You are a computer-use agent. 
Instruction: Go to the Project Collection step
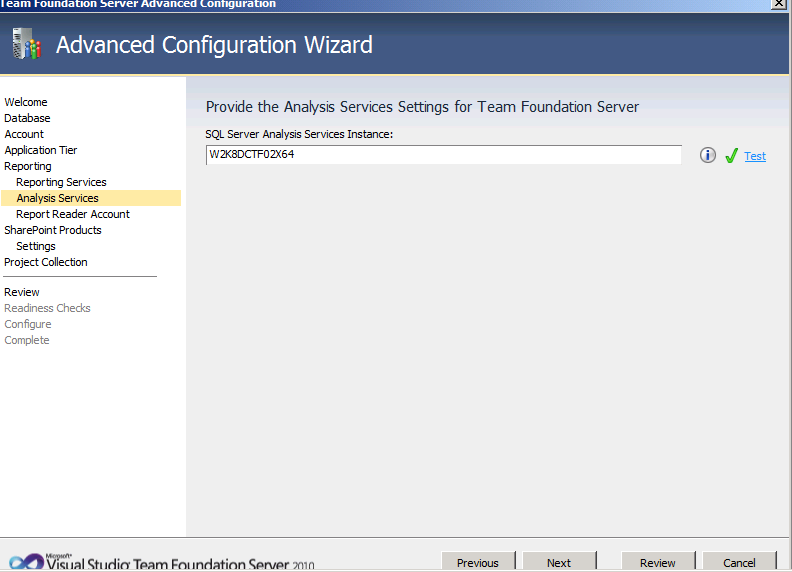tap(46, 262)
